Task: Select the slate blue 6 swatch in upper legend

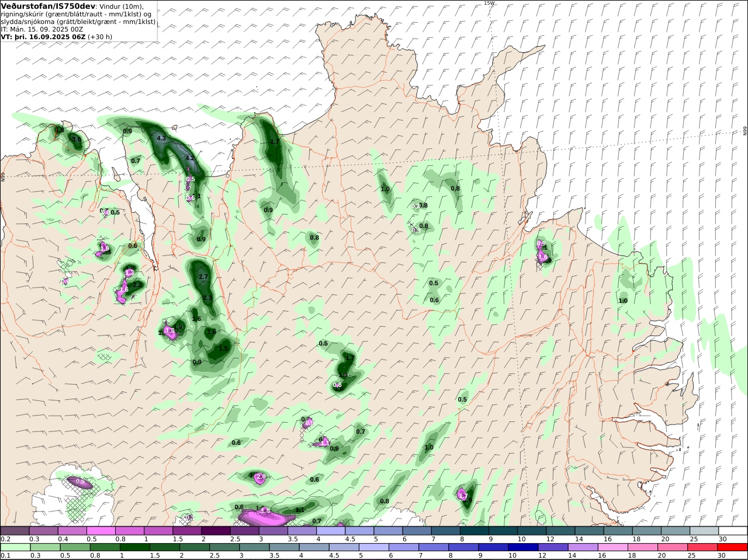Action: [x=417, y=531]
